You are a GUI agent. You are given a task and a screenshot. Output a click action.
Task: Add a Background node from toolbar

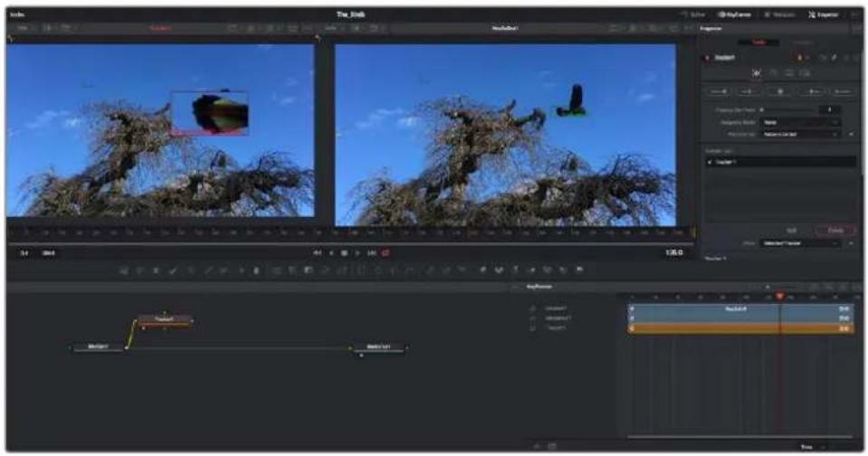point(124,270)
